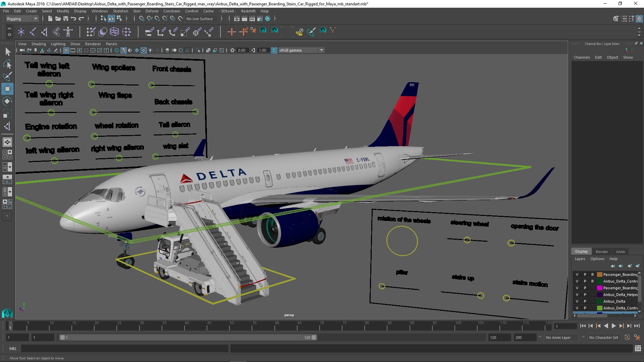The height and width of the screenshot is (362, 644).
Task: Click the magenta Passenger_Boarding layer color swatch
Action: [x=599, y=288]
